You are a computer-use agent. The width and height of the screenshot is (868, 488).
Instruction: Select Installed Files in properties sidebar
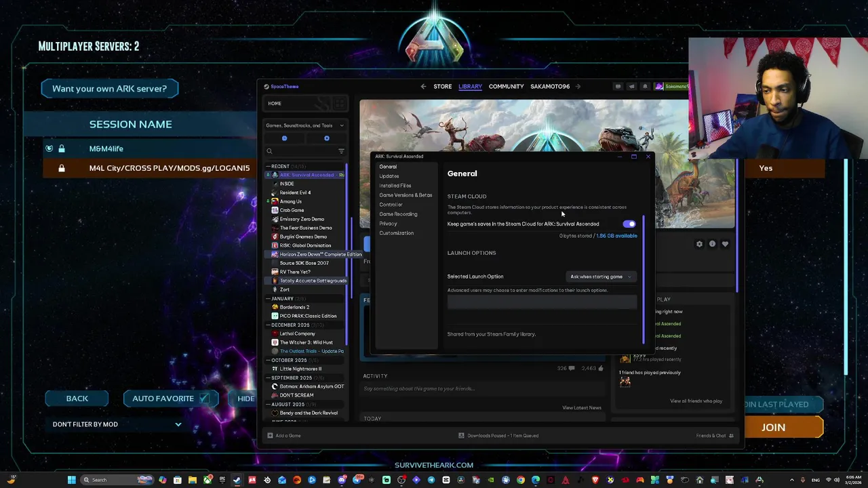[395, 186]
